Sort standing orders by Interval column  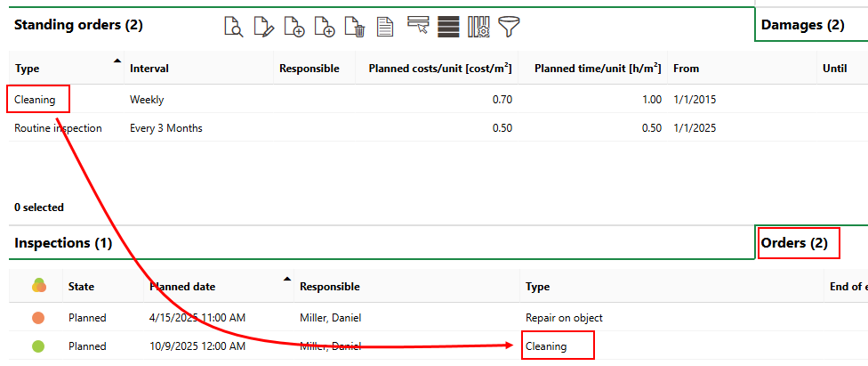tap(149, 69)
